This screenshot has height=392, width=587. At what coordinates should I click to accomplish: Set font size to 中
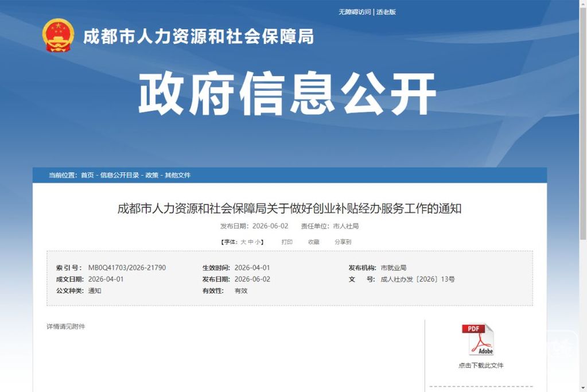coord(250,242)
